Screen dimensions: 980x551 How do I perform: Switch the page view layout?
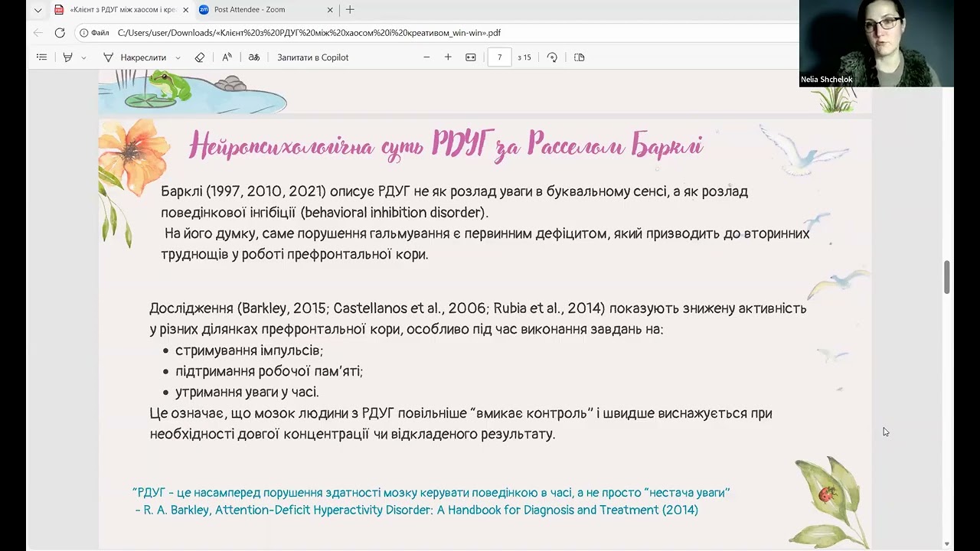tap(580, 57)
